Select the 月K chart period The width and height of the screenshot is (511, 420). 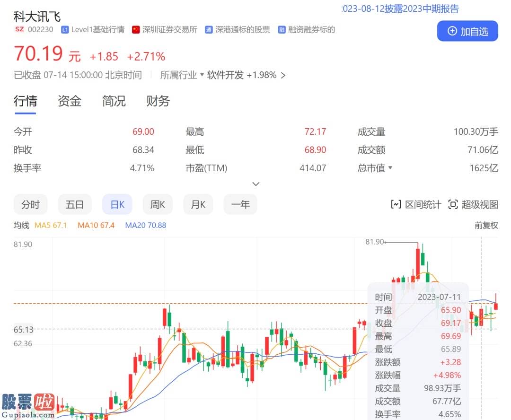pyautogui.click(x=198, y=205)
